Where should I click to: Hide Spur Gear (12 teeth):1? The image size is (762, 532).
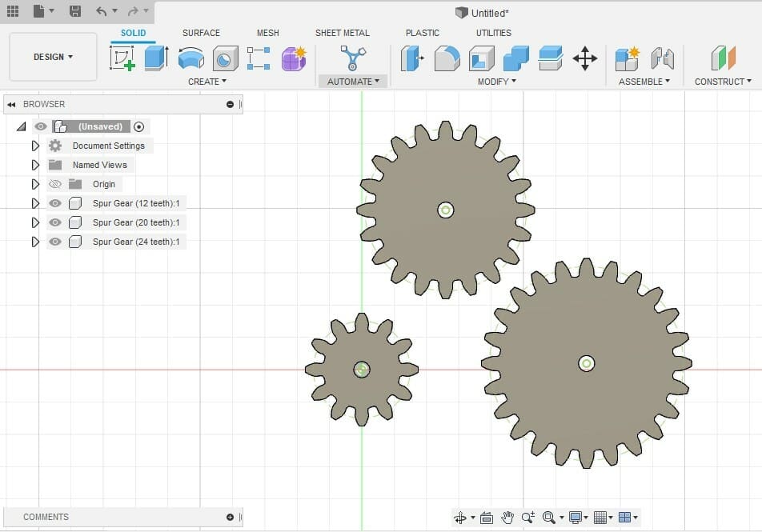click(x=55, y=203)
